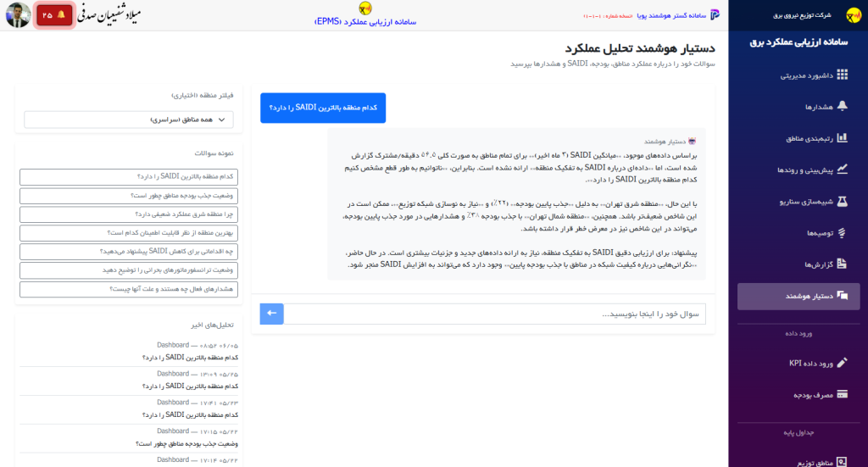Click the smart assistant chat icon in sidebar
The width and height of the screenshot is (868, 467).
tap(842, 296)
